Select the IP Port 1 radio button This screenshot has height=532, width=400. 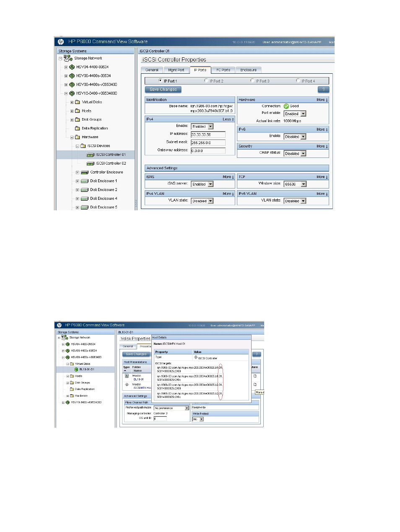161,80
